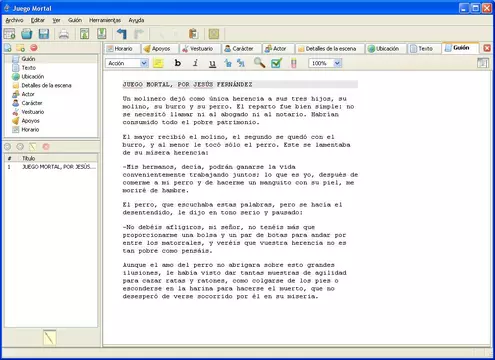
Task: Click the clipboard paste icon
Action: (x=193, y=34)
